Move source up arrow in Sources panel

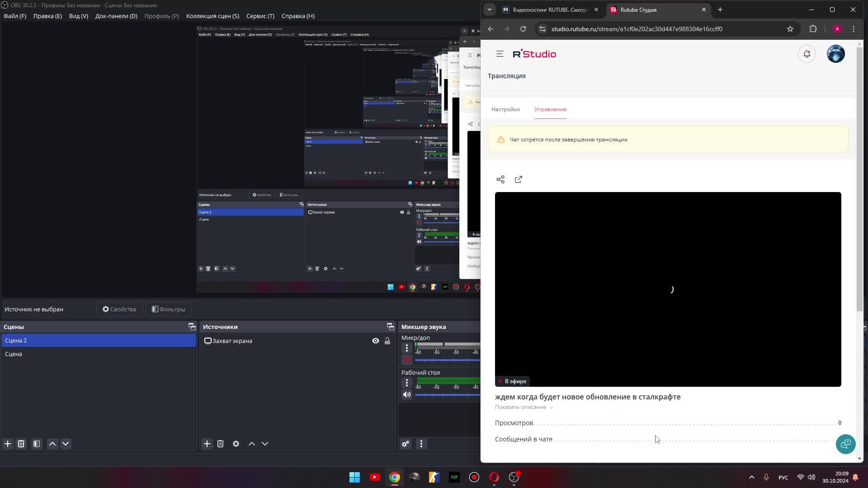coord(252,444)
